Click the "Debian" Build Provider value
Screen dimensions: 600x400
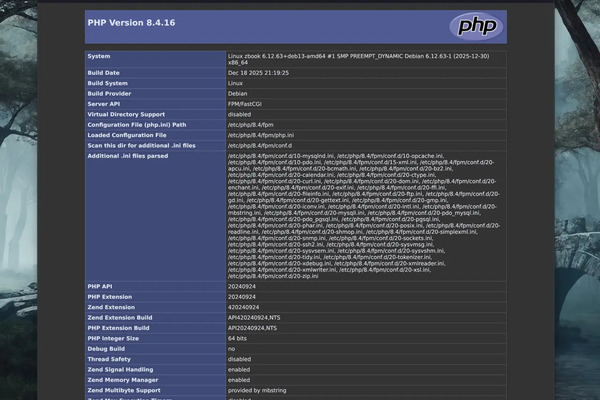238,93
